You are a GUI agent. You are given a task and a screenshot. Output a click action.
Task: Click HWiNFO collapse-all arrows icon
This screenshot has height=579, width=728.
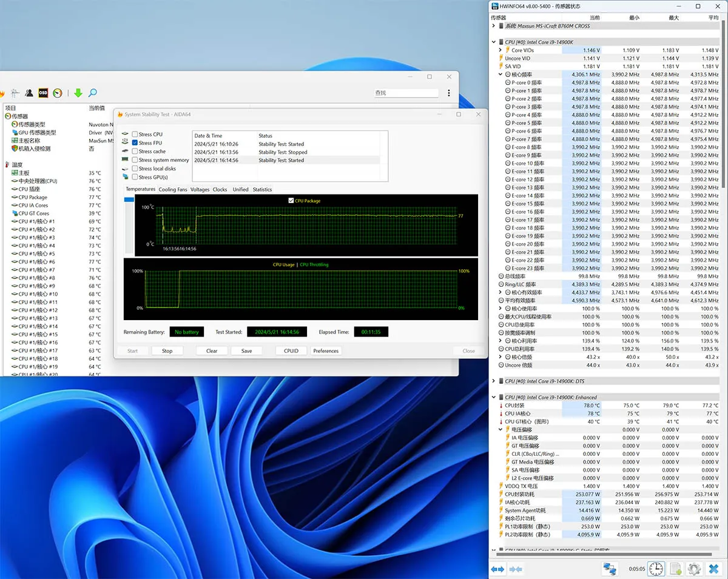pyautogui.click(x=516, y=569)
